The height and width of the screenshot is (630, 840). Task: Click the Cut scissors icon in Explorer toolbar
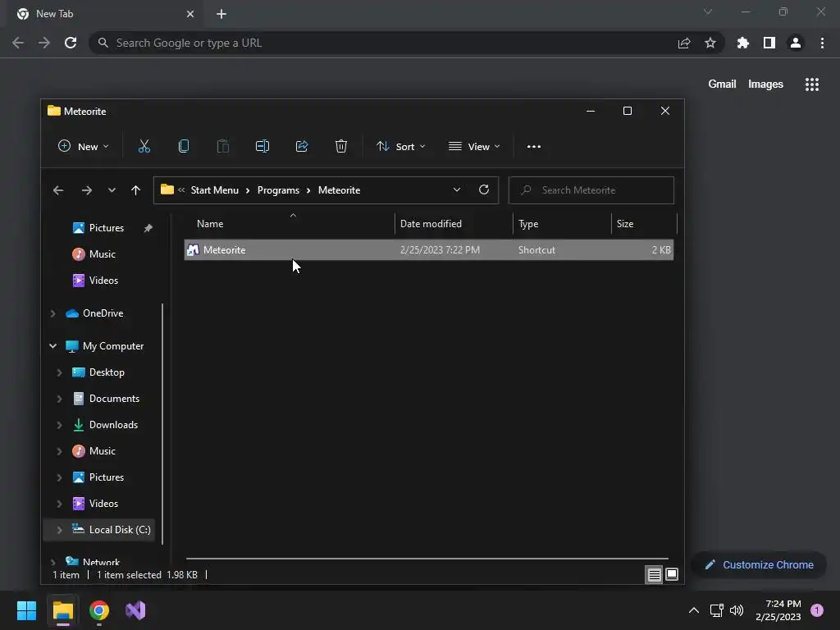pos(144,146)
